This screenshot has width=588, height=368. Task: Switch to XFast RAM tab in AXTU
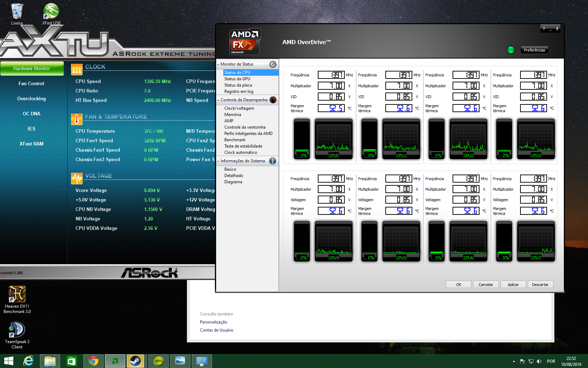[x=31, y=144]
